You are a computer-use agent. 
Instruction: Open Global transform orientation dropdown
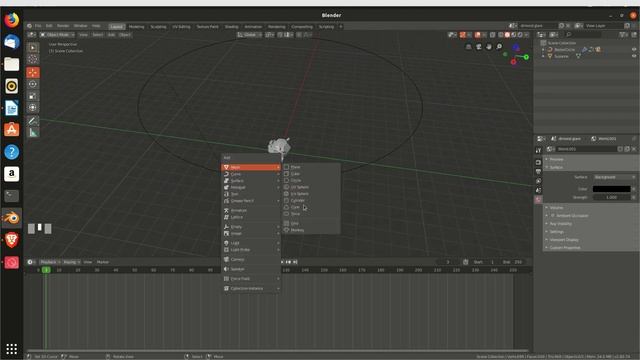coord(249,35)
